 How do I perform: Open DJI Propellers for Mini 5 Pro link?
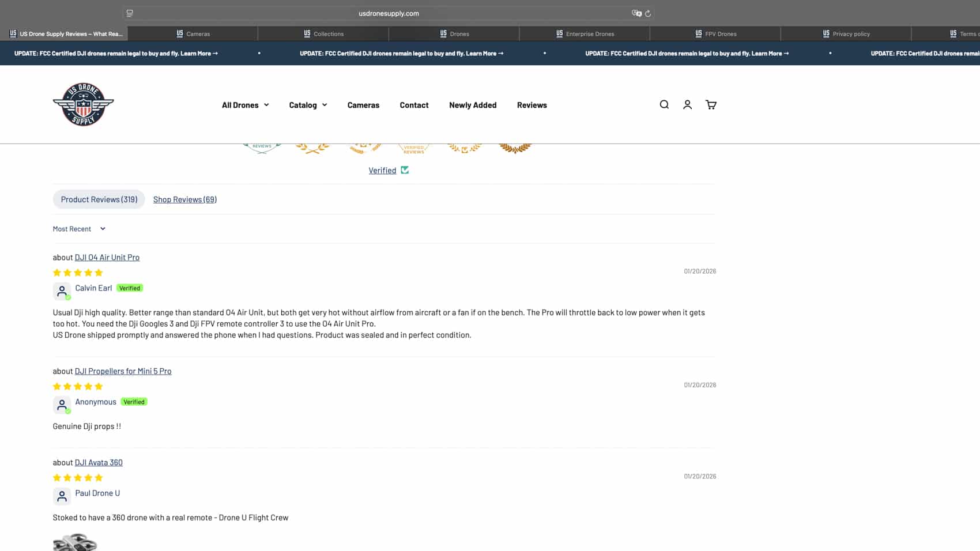[x=123, y=371]
